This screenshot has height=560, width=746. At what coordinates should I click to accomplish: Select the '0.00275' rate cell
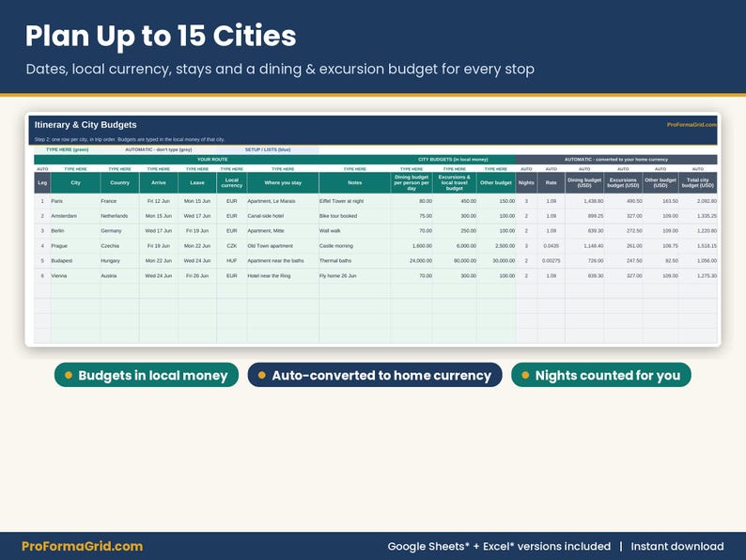point(551,260)
